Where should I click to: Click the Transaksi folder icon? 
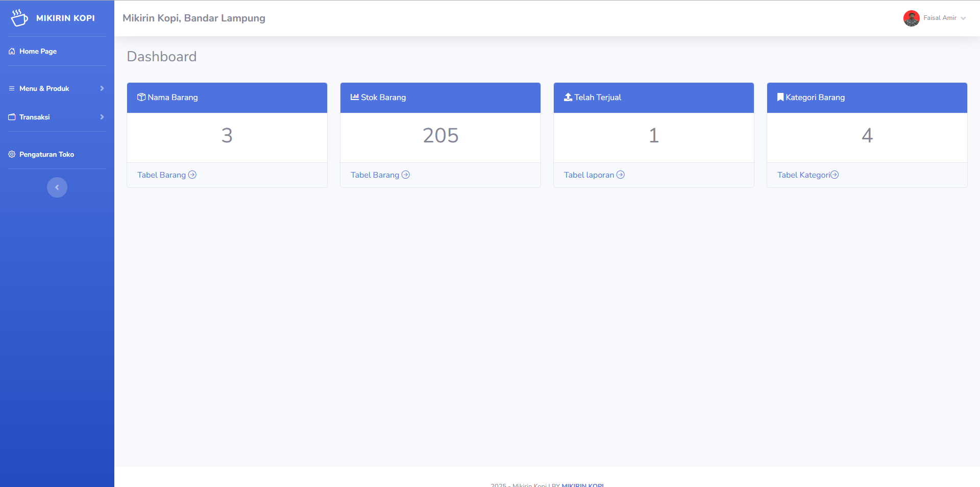[12, 117]
